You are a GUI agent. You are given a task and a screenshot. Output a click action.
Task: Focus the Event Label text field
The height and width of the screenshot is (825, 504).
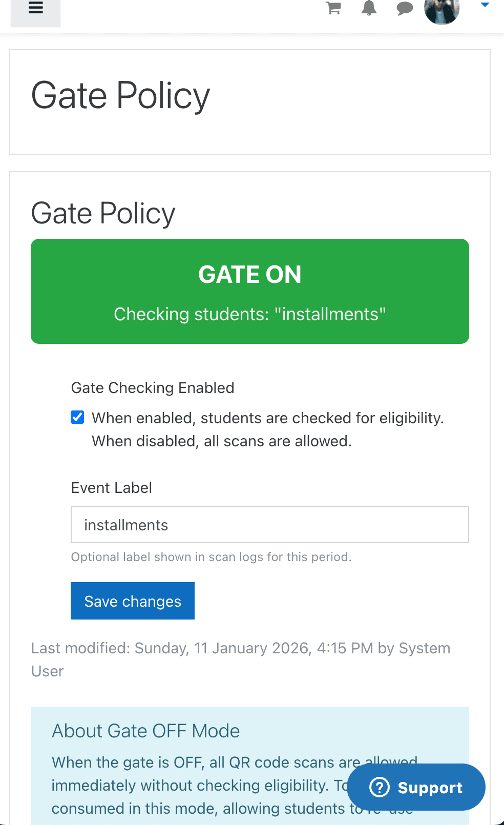(x=269, y=525)
